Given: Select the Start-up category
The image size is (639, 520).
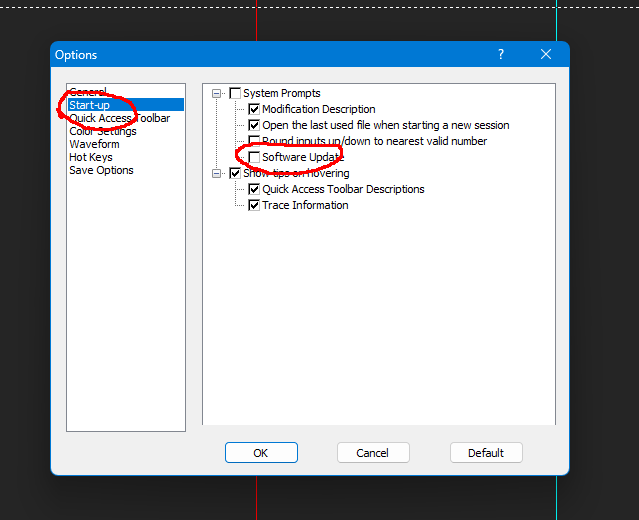Looking at the screenshot, I should [x=90, y=105].
